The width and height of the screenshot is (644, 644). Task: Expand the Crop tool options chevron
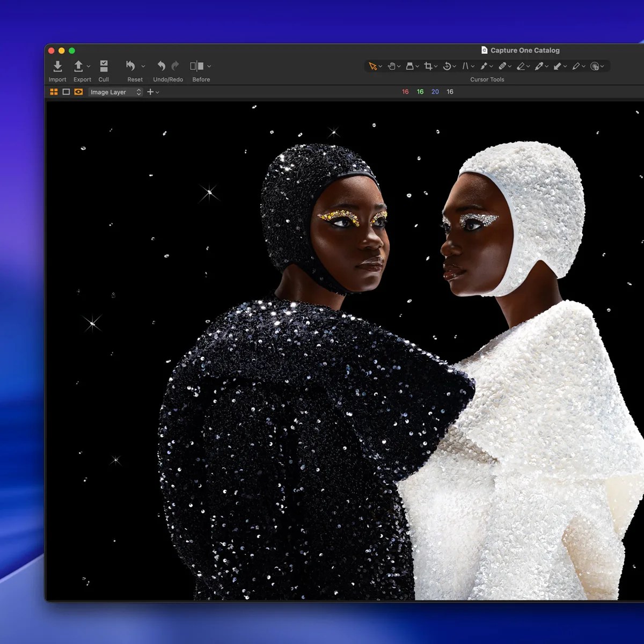coord(436,67)
